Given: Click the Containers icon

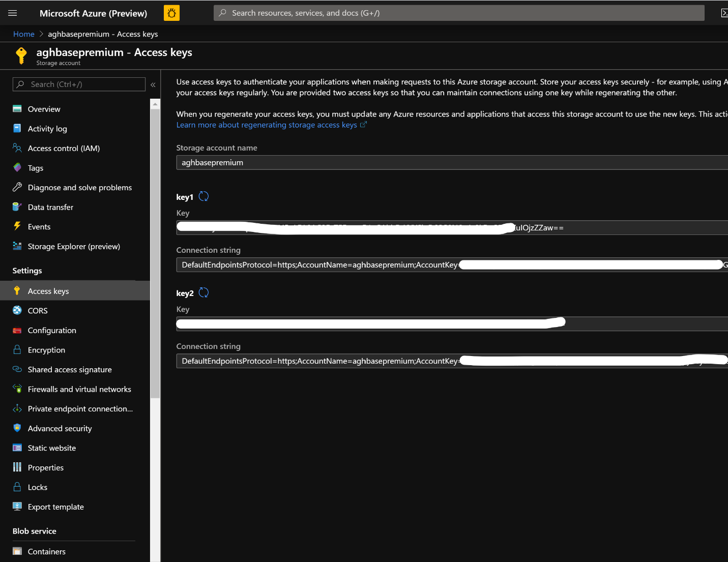Looking at the screenshot, I should [x=17, y=551].
